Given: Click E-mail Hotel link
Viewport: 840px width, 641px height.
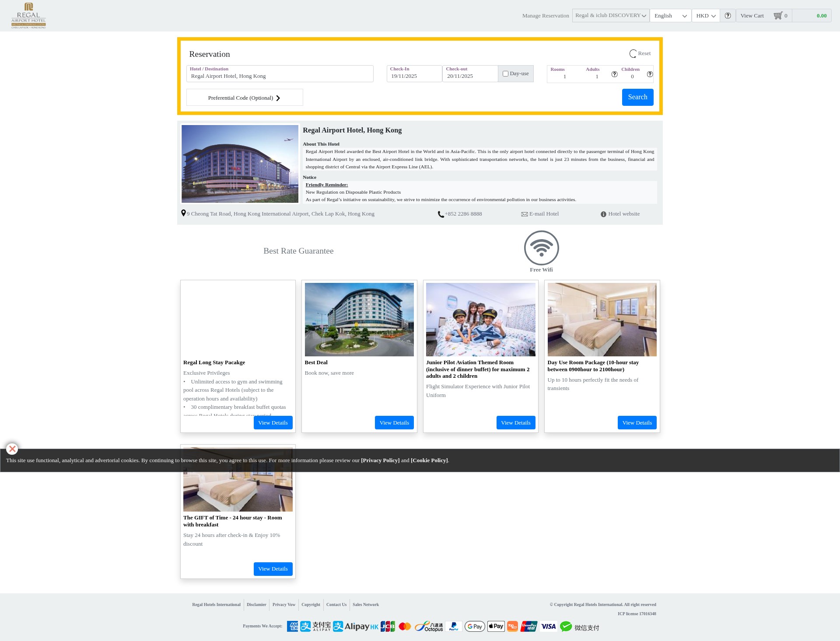Looking at the screenshot, I should [x=544, y=214].
